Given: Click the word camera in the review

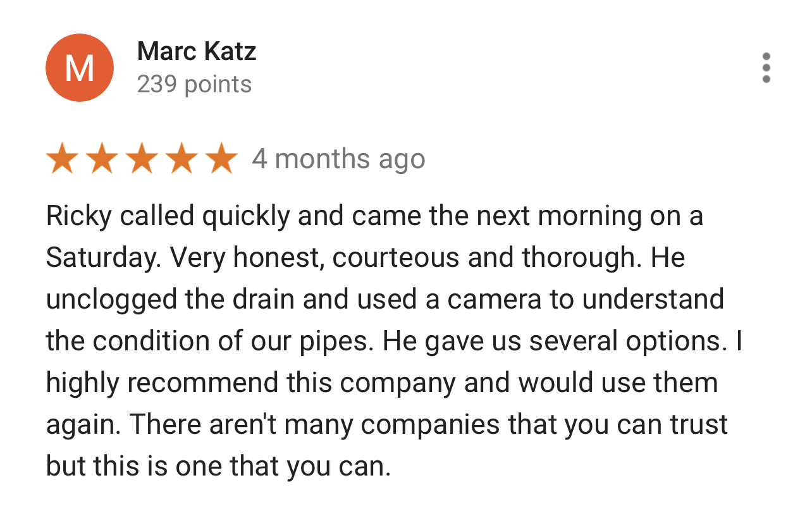Looking at the screenshot, I should (x=495, y=300).
